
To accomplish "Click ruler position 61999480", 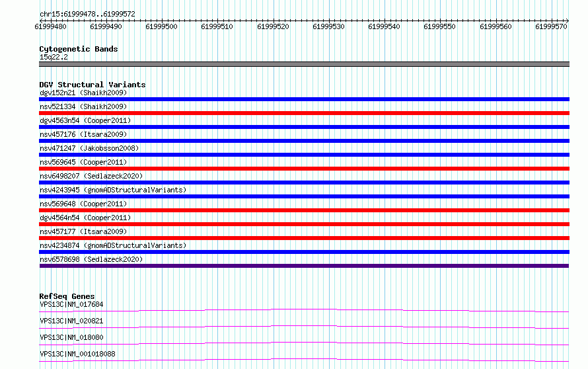I will pos(51,26).
